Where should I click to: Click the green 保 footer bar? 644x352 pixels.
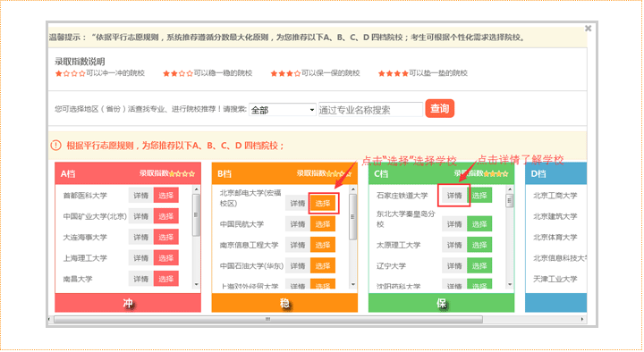click(x=442, y=303)
